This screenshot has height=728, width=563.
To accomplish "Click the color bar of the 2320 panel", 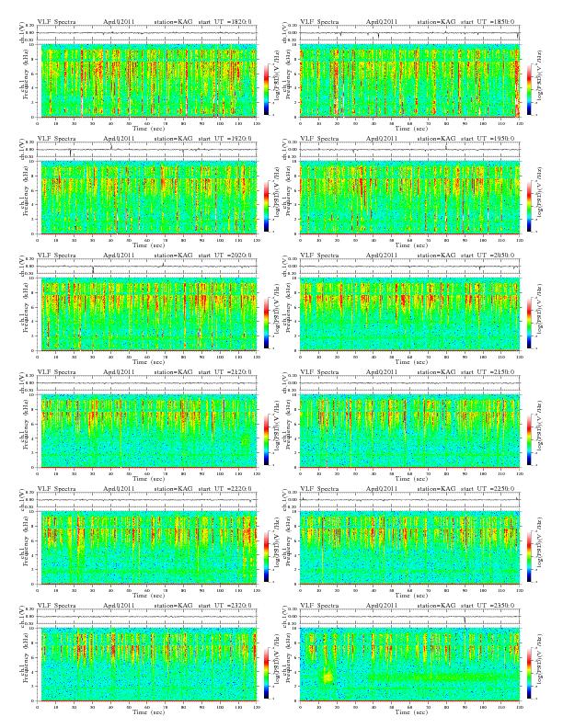I will tap(266, 673).
